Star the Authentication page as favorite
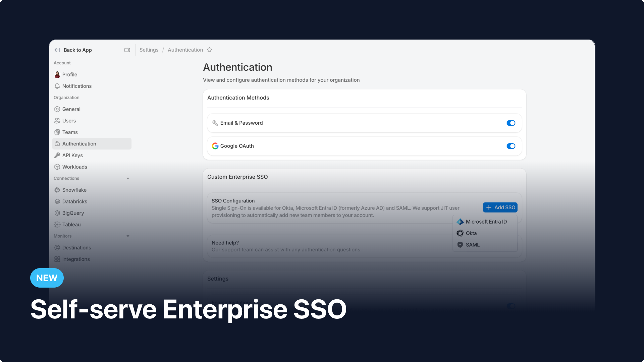Viewport: 644px width, 362px height. pos(210,50)
